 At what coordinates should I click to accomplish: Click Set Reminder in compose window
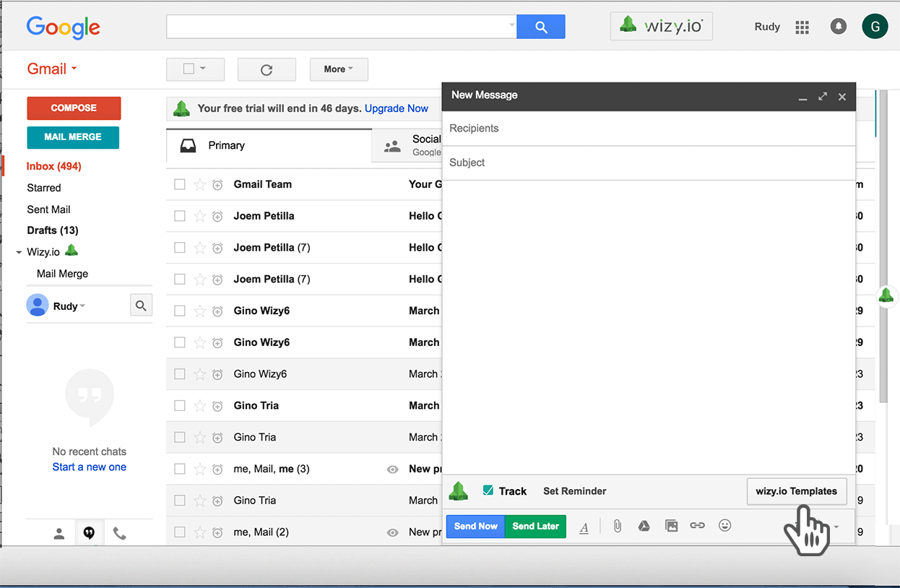[575, 491]
